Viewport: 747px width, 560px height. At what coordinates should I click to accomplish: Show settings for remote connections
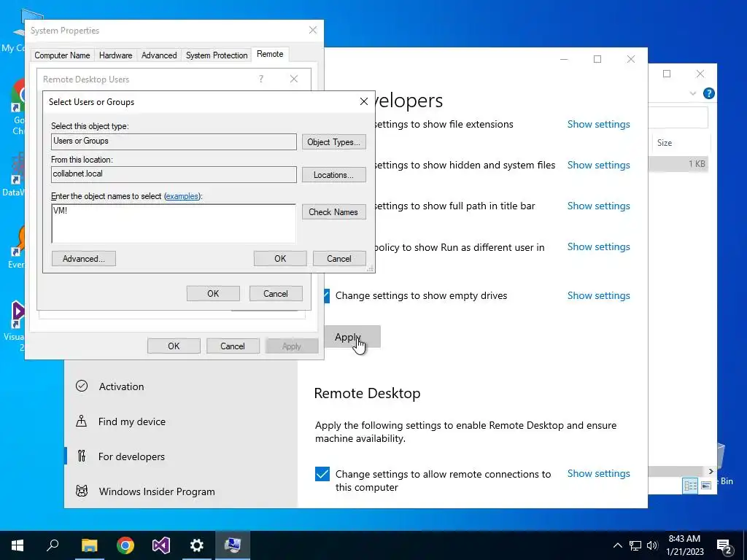[x=598, y=474]
